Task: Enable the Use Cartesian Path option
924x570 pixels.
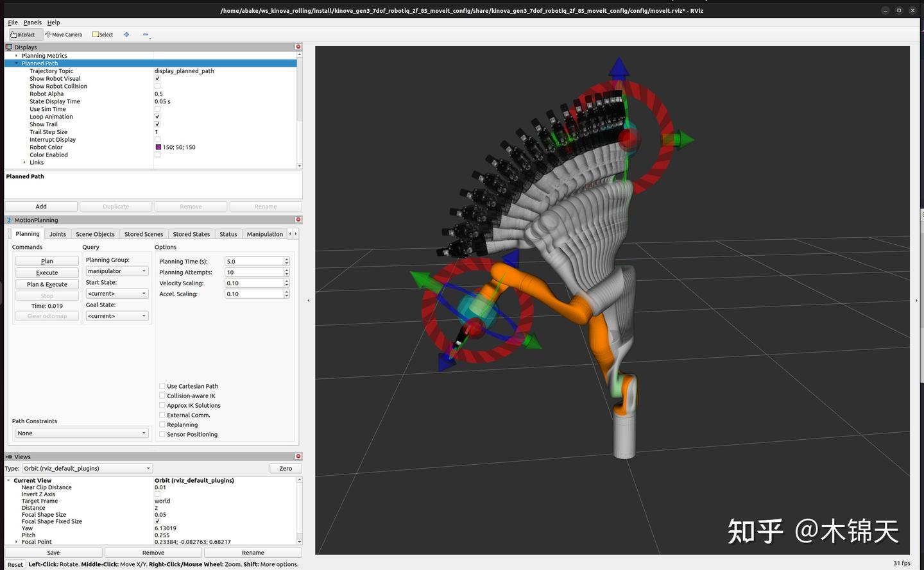Action: click(x=162, y=385)
